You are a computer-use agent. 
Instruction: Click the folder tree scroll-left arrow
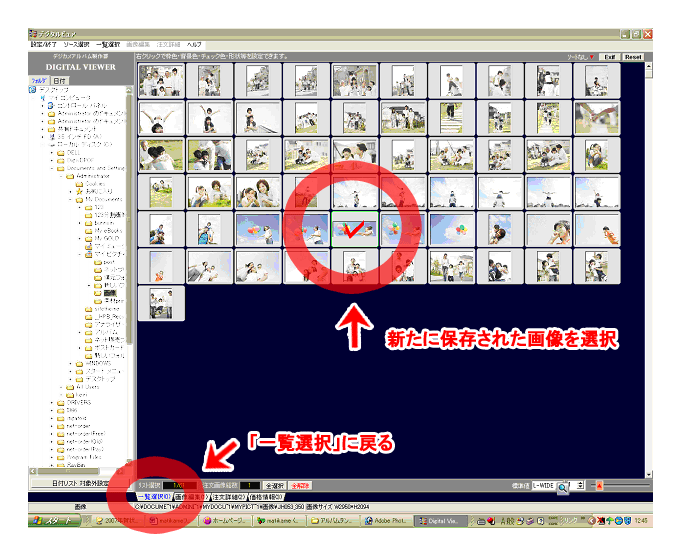tap(33, 471)
